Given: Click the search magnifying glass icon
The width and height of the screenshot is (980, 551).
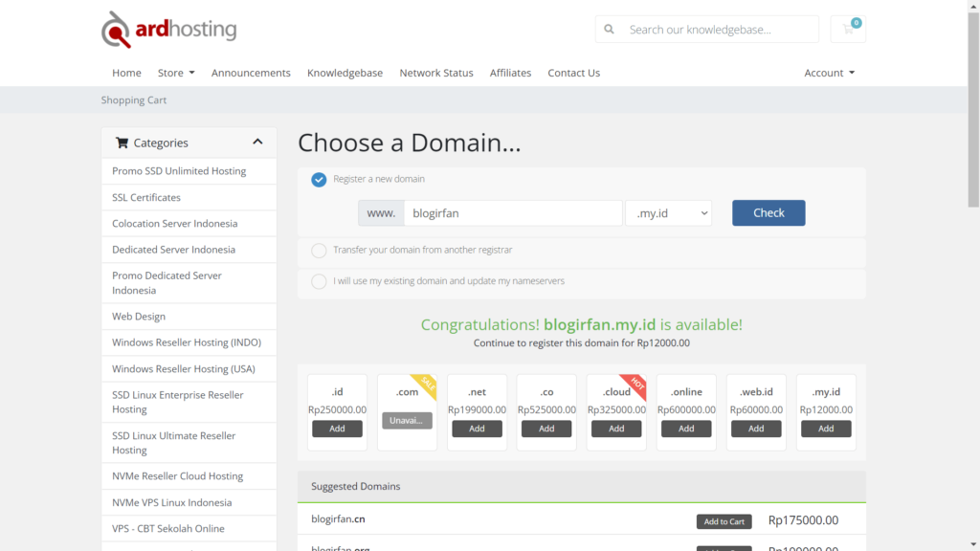Looking at the screenshot, I should (x=610, y=29).
